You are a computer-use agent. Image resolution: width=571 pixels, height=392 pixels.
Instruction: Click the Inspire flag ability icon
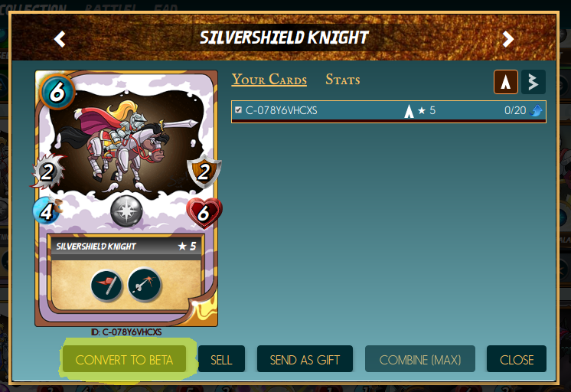106,286
